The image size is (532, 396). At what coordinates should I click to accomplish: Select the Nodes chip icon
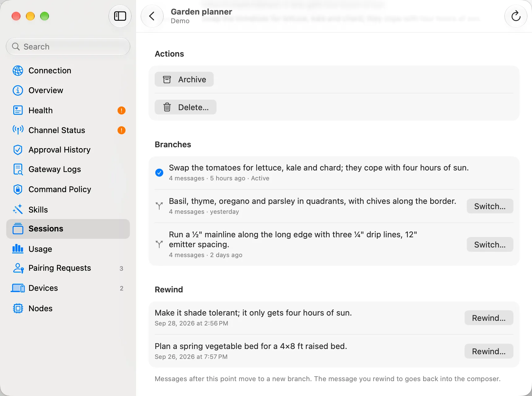(x=18, y=308)
